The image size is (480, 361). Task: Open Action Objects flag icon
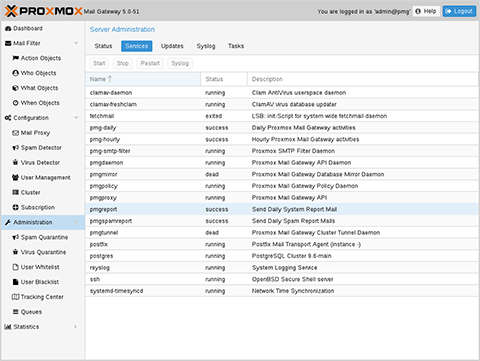[15, 58]
